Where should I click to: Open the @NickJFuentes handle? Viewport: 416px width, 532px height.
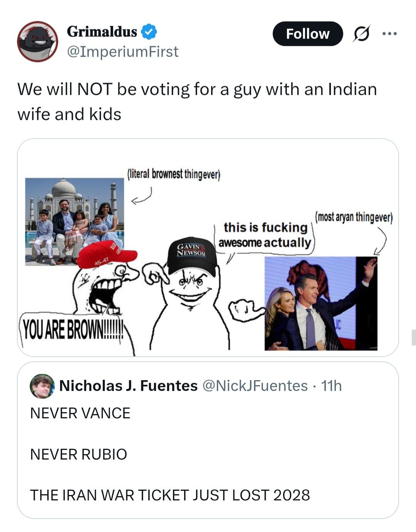(255, 386)
